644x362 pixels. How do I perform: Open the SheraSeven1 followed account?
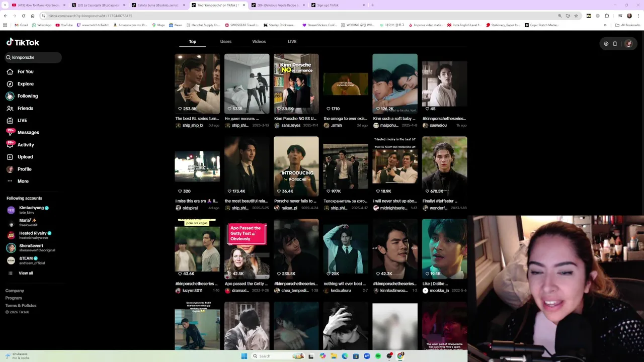point(30,248)
